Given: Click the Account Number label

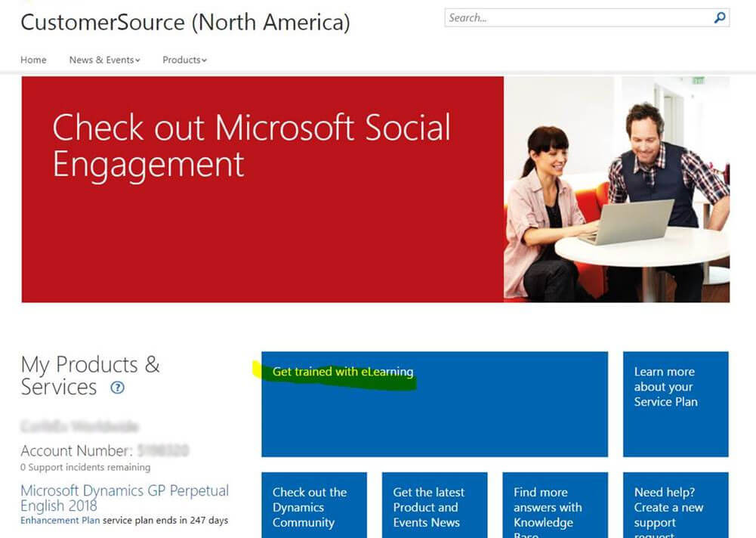Looking at the screenshot, I should pyautogui.click(x=76, y=450).
